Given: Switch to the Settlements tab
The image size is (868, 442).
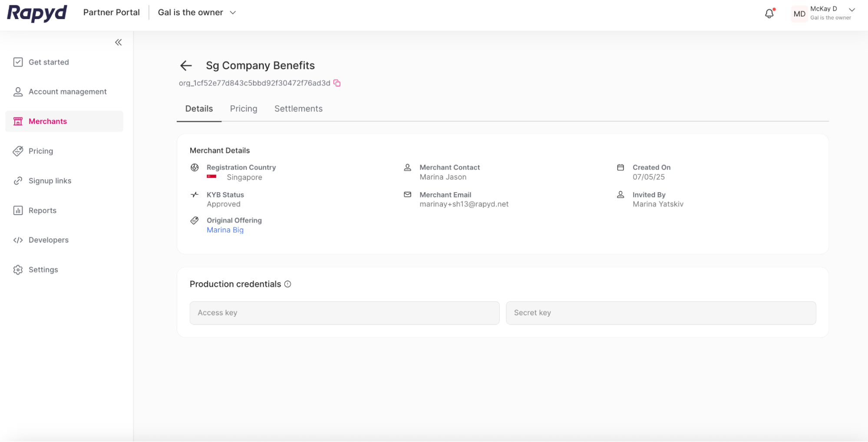Looking at the screenshot, I should pyautogui.click(x=298, y=109).
